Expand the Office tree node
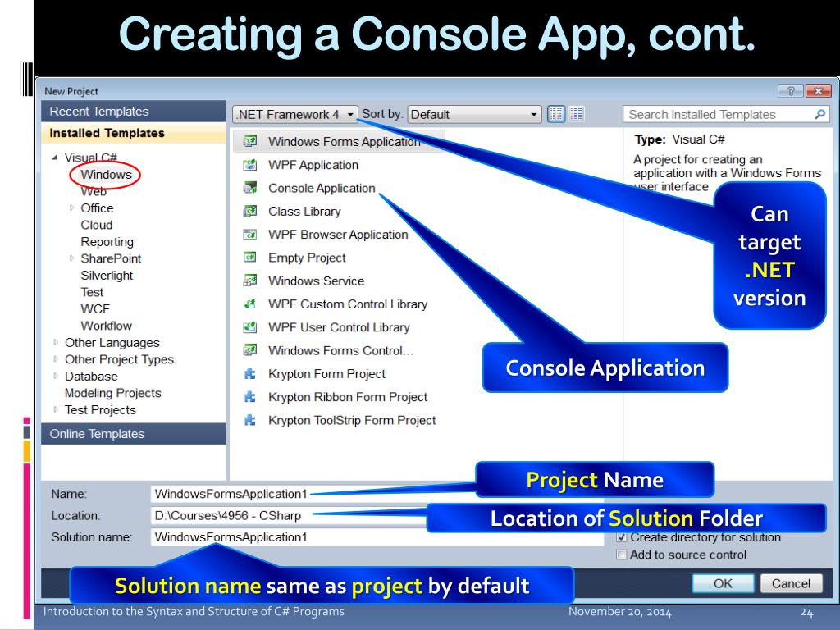The image size is (840, 630). [71, 208]
